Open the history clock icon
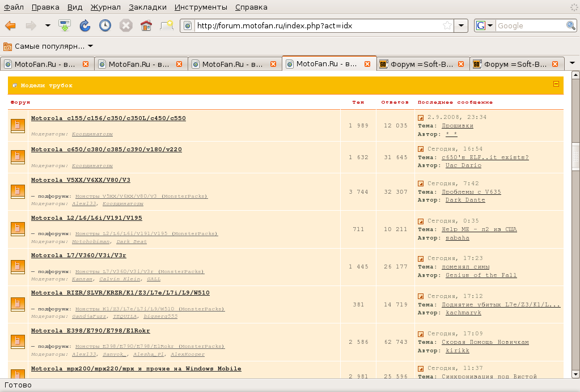The width and height of the screenshot is (580, 392). point(105,25)
